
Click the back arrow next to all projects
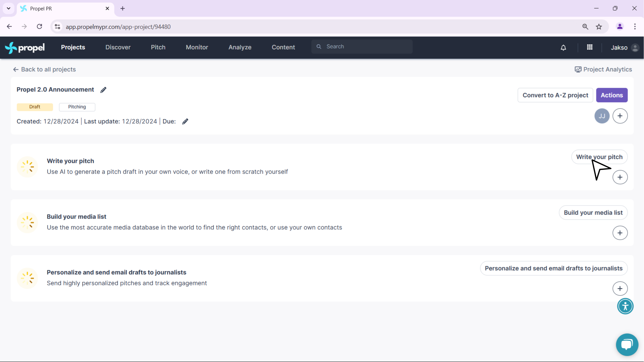click(16, 69)
